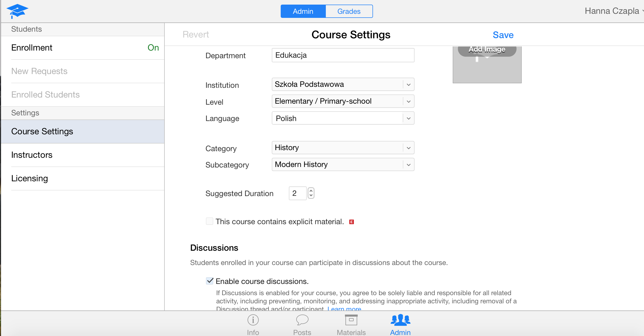Open Licensing settings in sidebar
The height and width of the screenshot is (336, 644).
coord(30,178)
